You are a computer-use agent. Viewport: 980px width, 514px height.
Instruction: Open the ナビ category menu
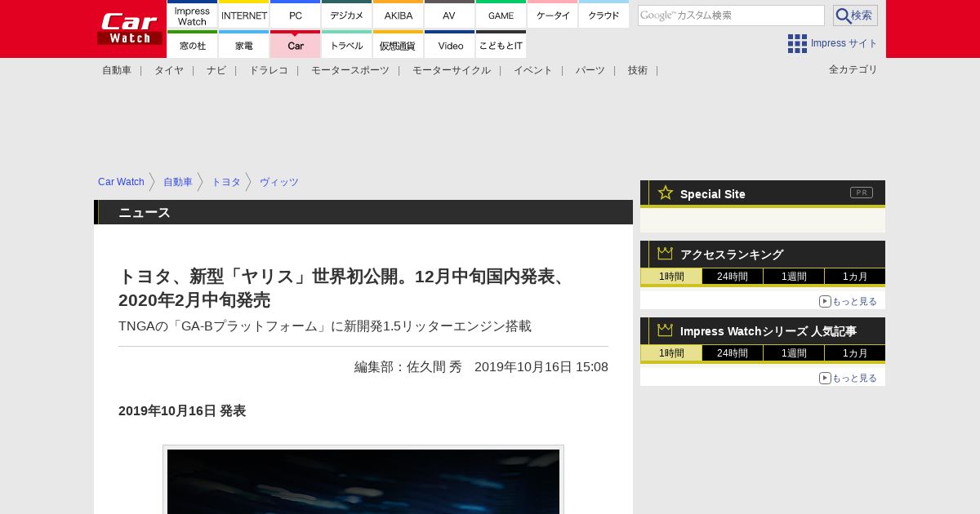pyautogui.click(x=216, y=70)
